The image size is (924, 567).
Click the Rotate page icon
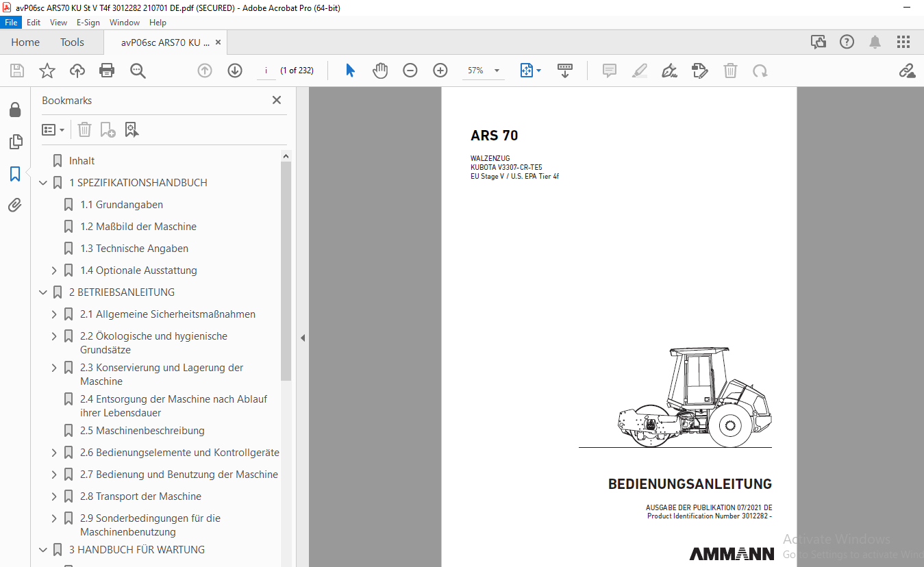(760, 71)
